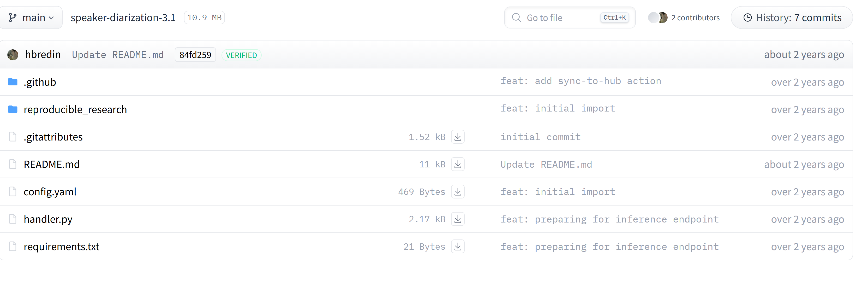Click the VERIFIED badge
This screenshot has height=287, width=868.
coord(241,55)
